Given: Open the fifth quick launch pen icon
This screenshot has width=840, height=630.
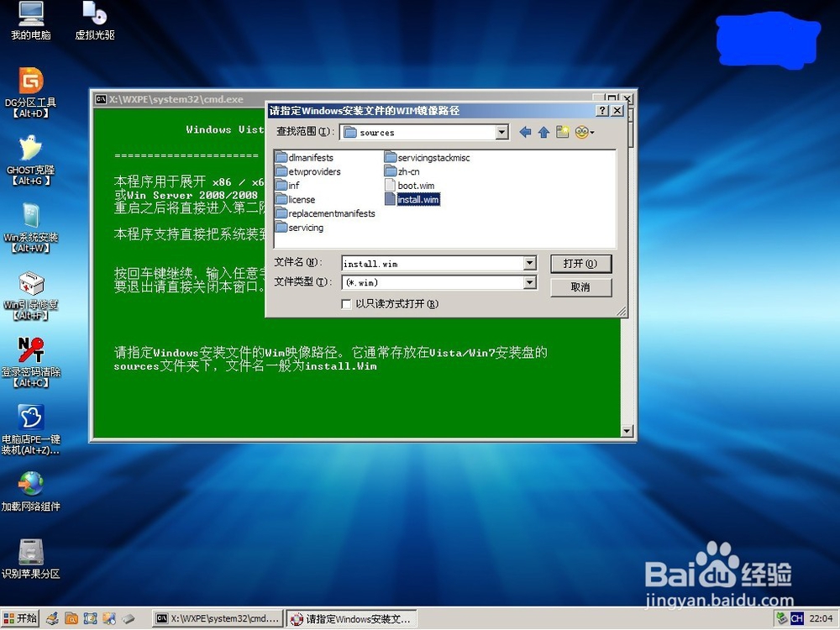Looking at the screenshot, I should 128,619.
